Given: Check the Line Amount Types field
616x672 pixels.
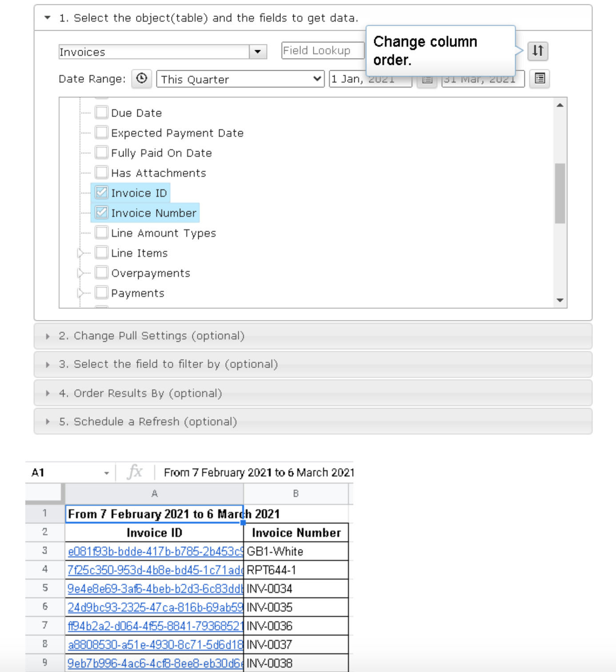Looking at the screenshot, I should click(102, 232).
